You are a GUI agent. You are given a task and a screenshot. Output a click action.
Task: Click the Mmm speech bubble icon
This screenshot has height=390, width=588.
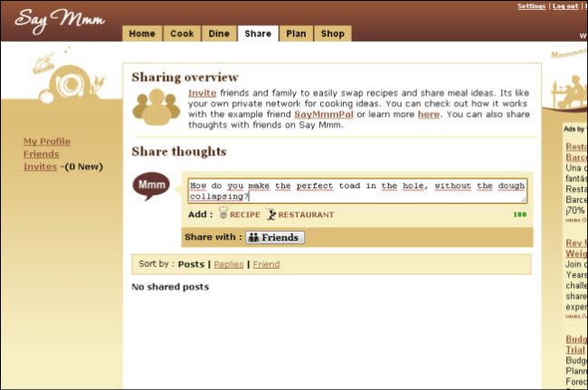tap(151, 186)
